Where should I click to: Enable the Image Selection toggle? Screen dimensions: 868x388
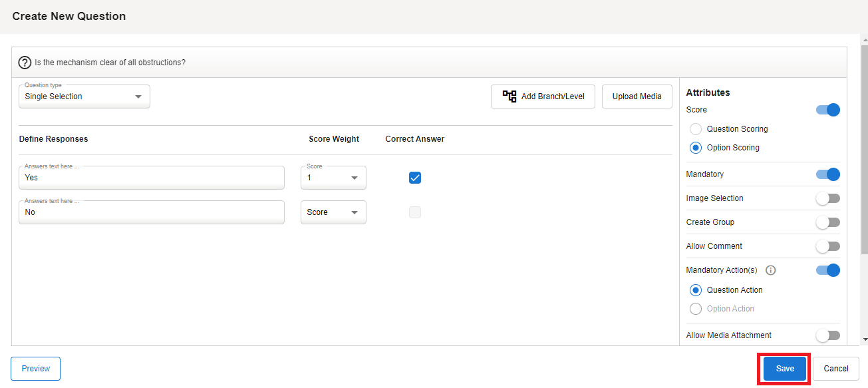tap(828, 198)
